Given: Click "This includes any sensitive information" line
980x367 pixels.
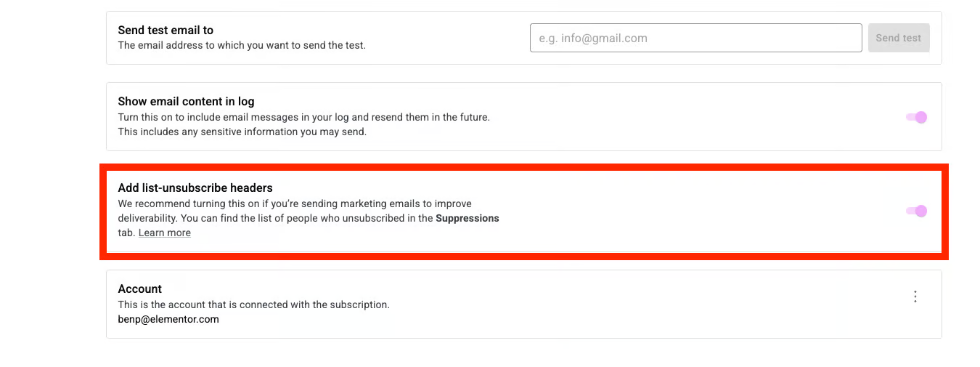Looking at the screenshot, I should [242, 132].
